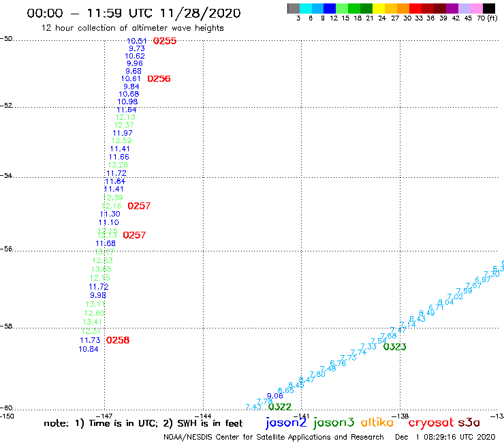The width and height of the screenshot is (504, 443).
Task: Select the s3a satellite legend label
Action: pos(469,423)
